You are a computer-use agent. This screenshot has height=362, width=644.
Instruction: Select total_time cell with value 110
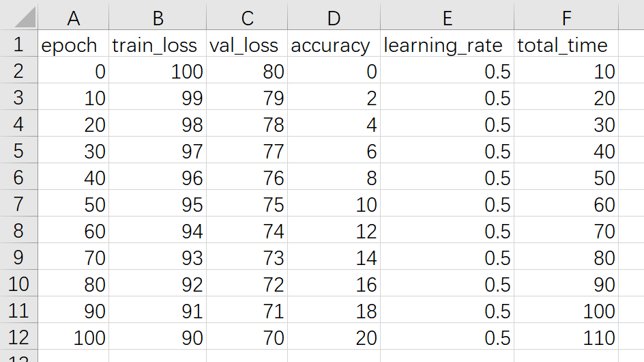tap(566, 337)
